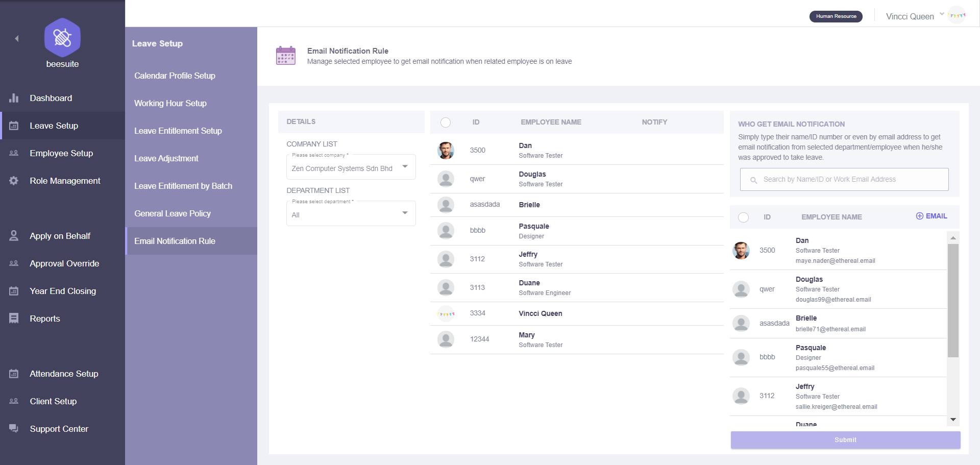980x465 pixels.
Task: Collapse sidebar with the back arrow
Action: point(17,38)
